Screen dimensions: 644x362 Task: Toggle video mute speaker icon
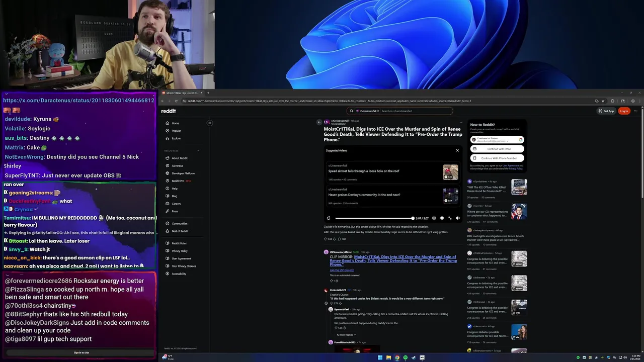click(457, 218)
